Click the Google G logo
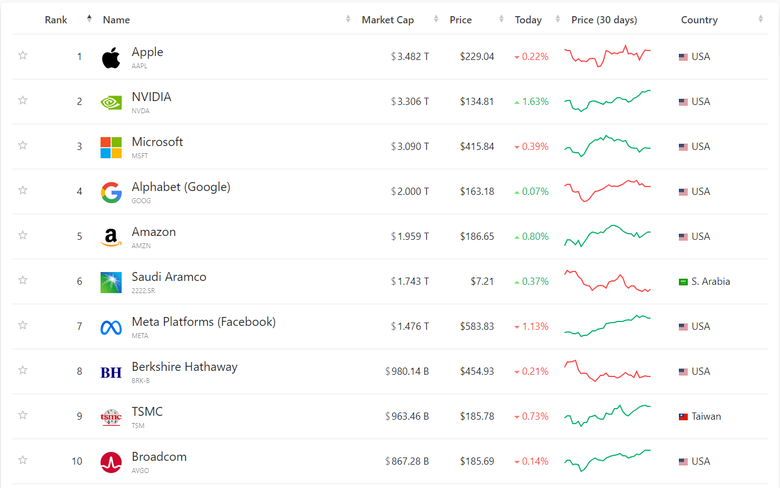The width and height of the screenshot is (780, 488). coord(111,193)
